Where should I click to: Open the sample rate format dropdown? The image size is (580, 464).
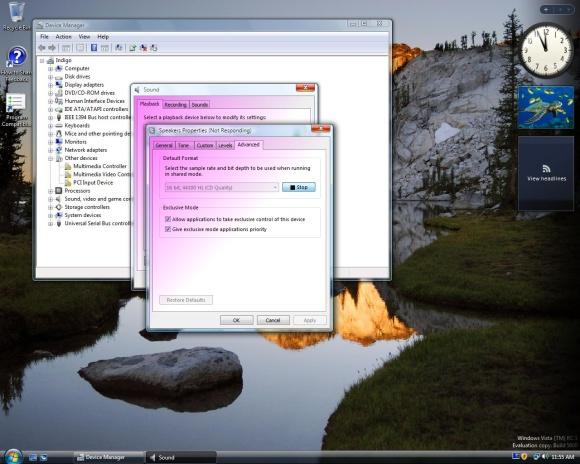[x=221, y=188]
